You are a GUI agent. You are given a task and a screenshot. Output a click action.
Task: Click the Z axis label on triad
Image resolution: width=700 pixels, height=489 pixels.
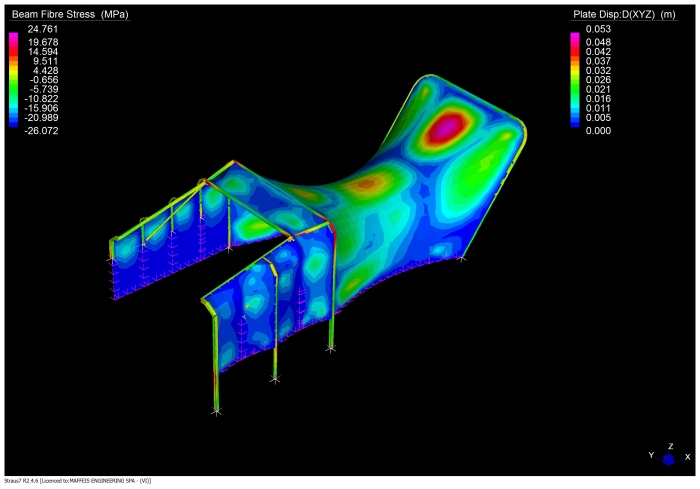click(x=669, y=446)
